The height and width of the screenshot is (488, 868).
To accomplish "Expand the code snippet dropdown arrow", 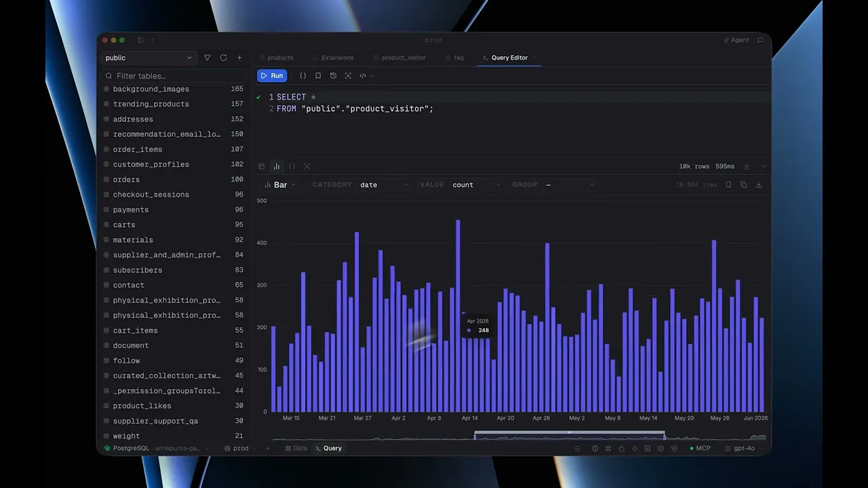I will (371, 76).
